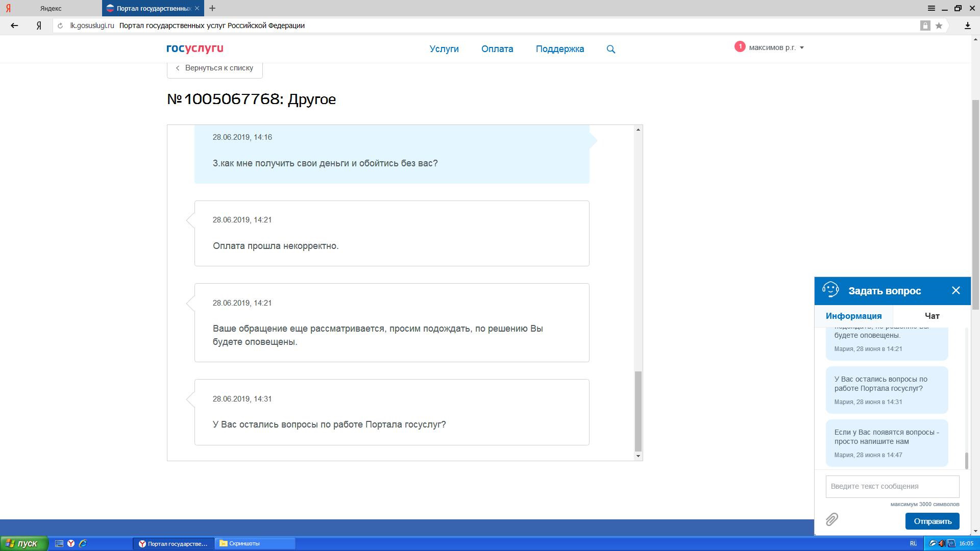The width and height of the screenshot is (980, 551).
Task: Attach a file with the paperclip icon
Action: (x=832, y=519)
